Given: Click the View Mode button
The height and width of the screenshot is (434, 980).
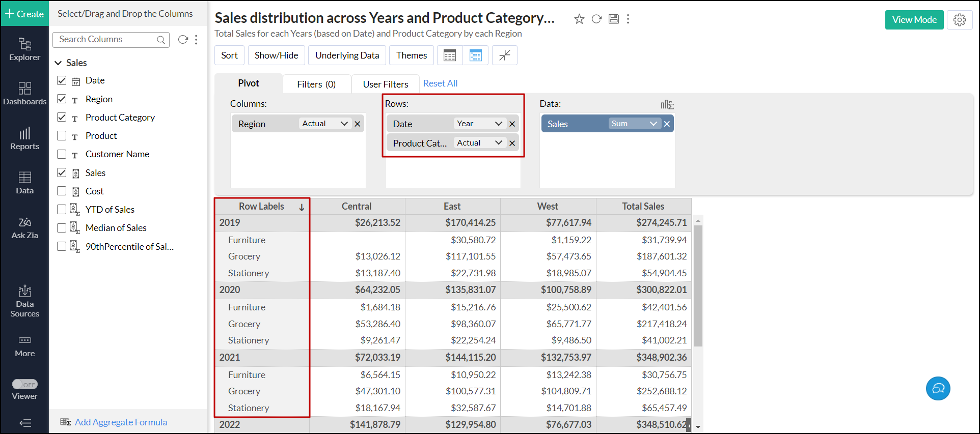Looking at the screenshot, I should pyautogui.click(x=914, y=20).
